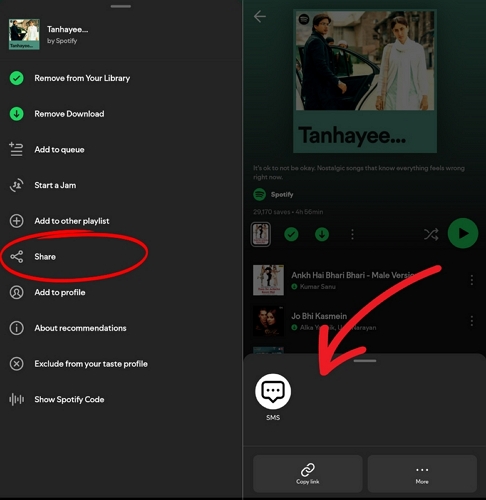Open options for Jo Bhi Kasmein track
This screenshot has width=486, height=500.
tap(472, 321)
